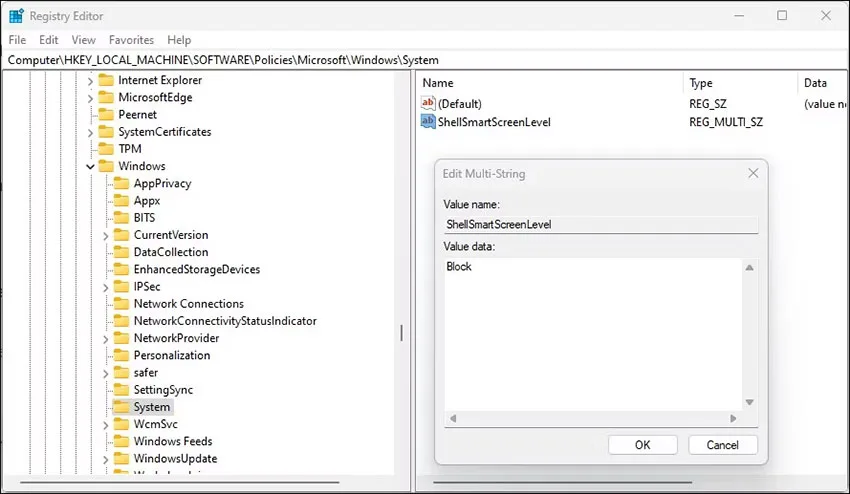
Task: Expand the Internet Explorer key
Action: coord(91,81)
